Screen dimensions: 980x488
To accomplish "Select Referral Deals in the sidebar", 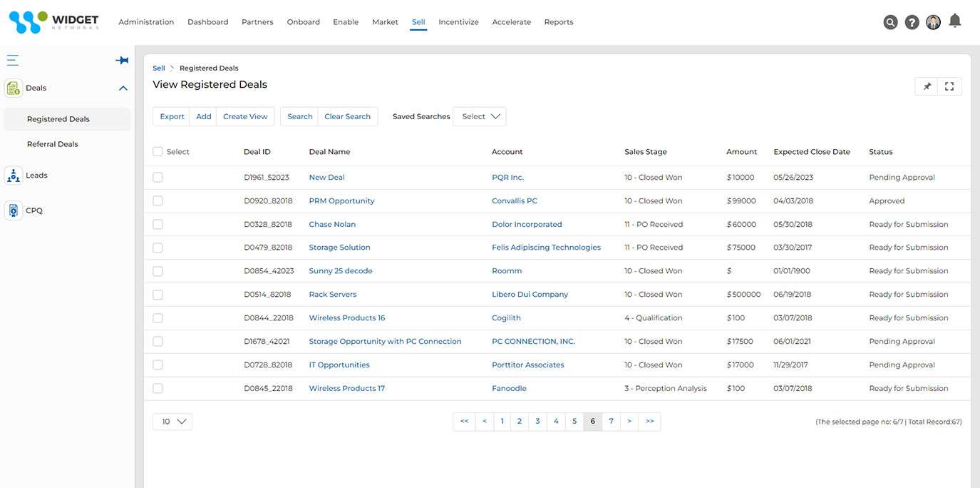I will coord(53,144).
